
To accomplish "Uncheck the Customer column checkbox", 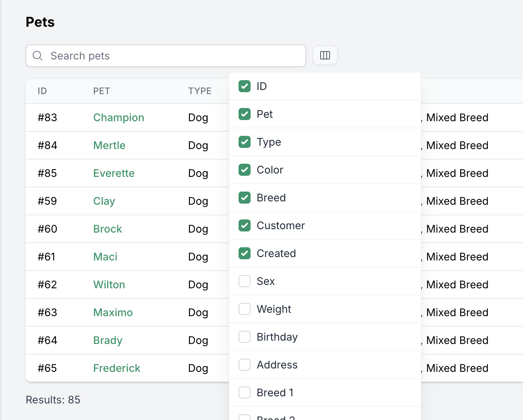I will tap(245, 225).
